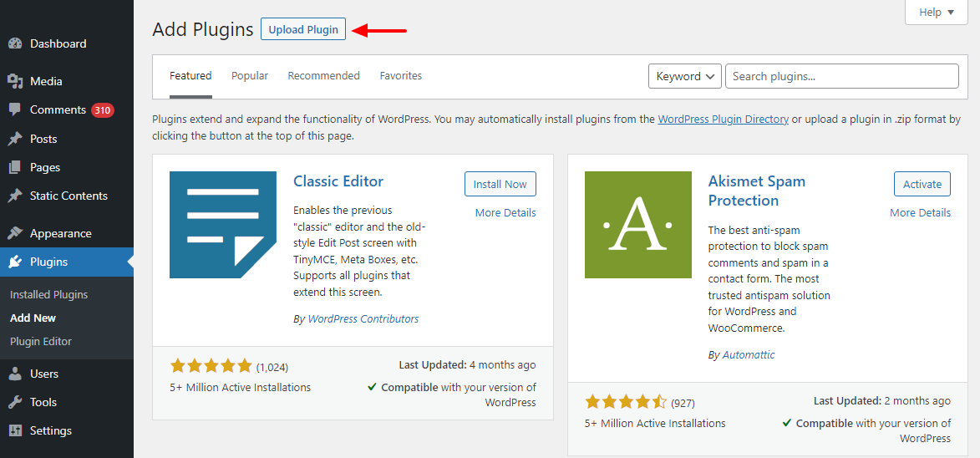Click the Media icon in sidebar

pos(14,81)
